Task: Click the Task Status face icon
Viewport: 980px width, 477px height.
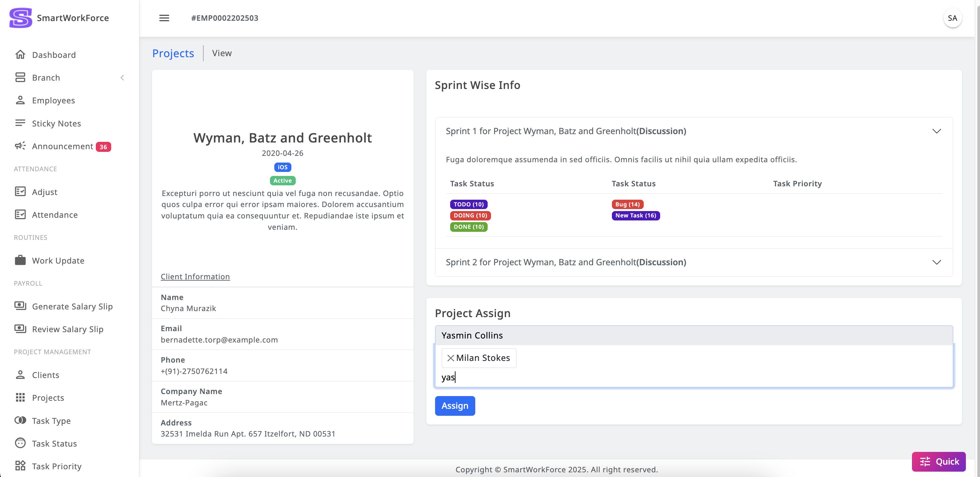Action: click(20, 443)
